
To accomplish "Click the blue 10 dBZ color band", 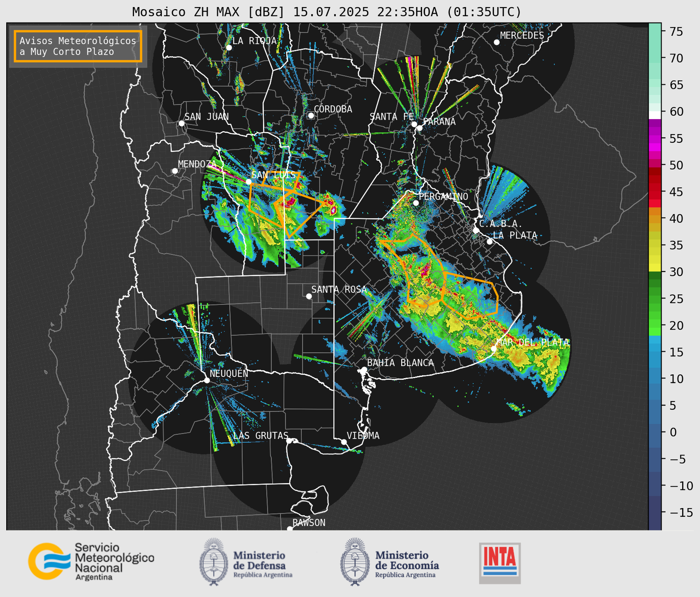I will point(655,379).
